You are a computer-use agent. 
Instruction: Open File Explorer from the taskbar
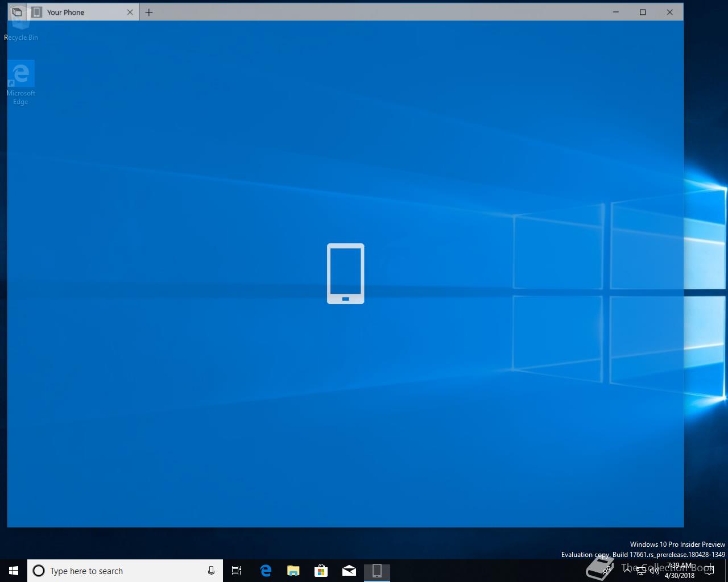(293, 571)
